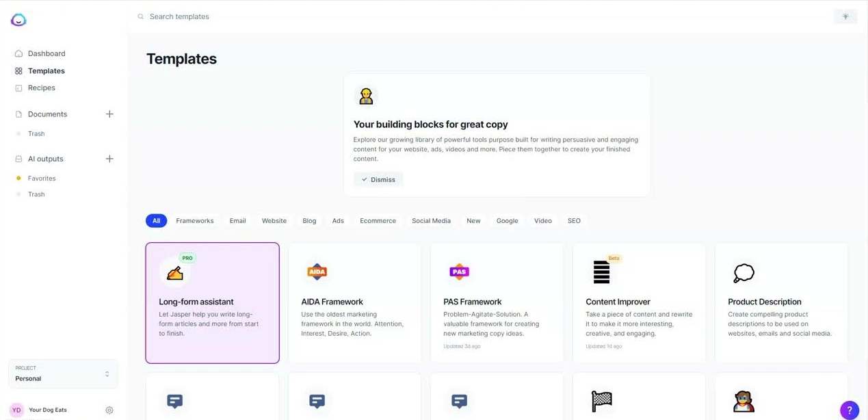Show Social Media templates
This screenshot has width=868, height=420.
(x=431, y=221)
